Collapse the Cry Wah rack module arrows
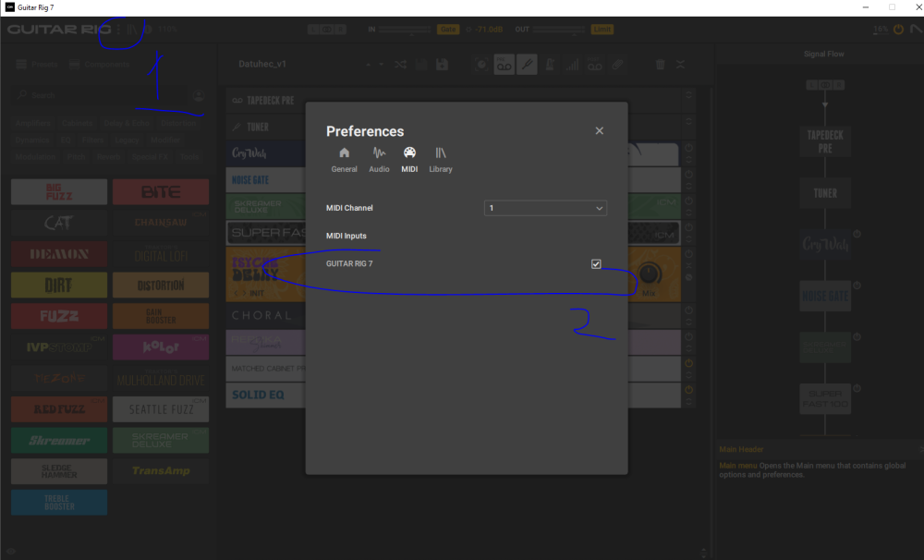This screenshot has height=560, width=924. point(688,160)
